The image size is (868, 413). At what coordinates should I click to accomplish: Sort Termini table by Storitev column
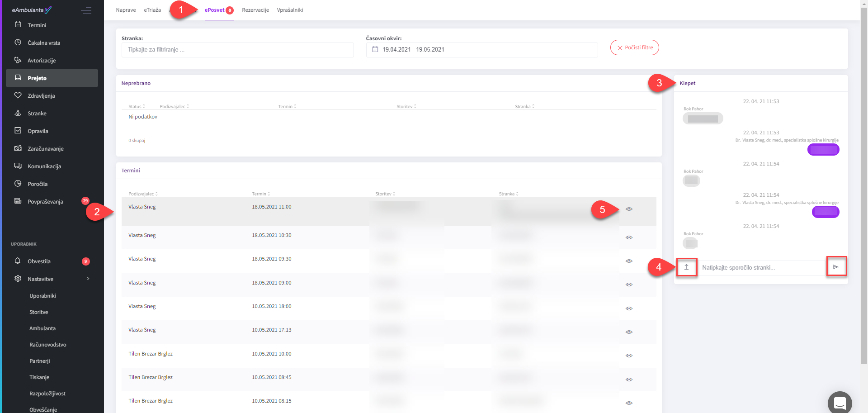point(385,194)
